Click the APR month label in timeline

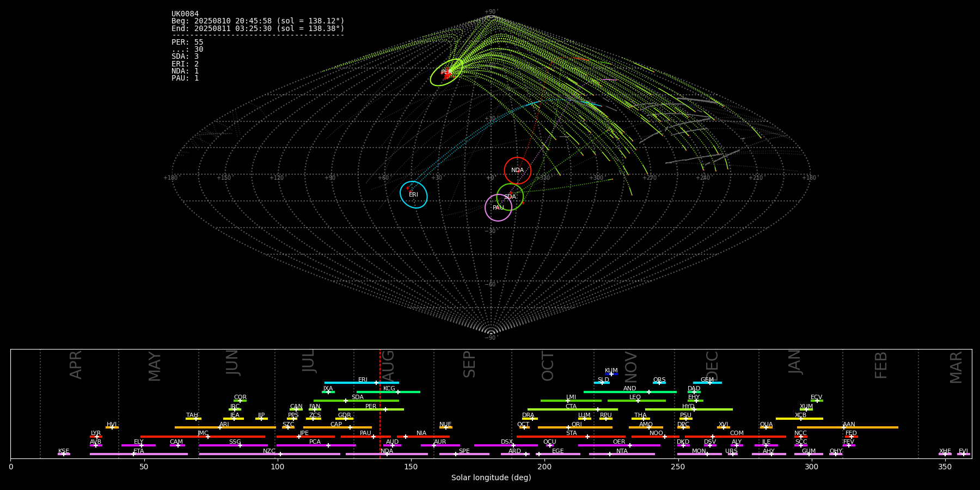[x=76, y=365]
